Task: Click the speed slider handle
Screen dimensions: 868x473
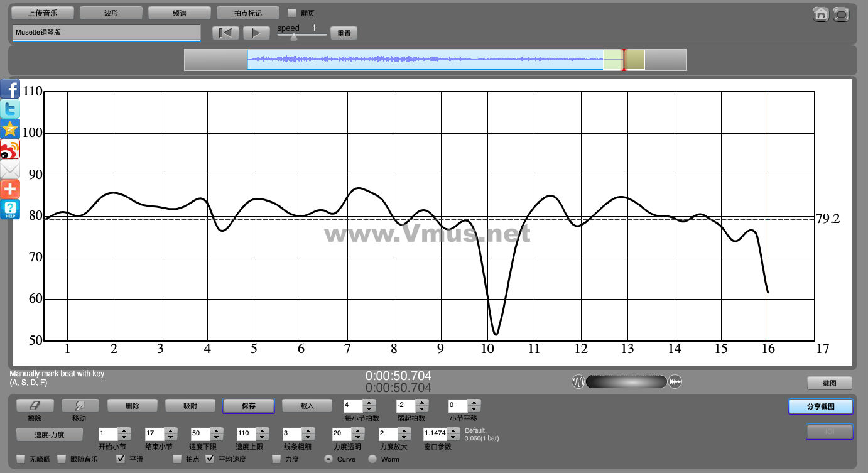Action: pos(294,36)
